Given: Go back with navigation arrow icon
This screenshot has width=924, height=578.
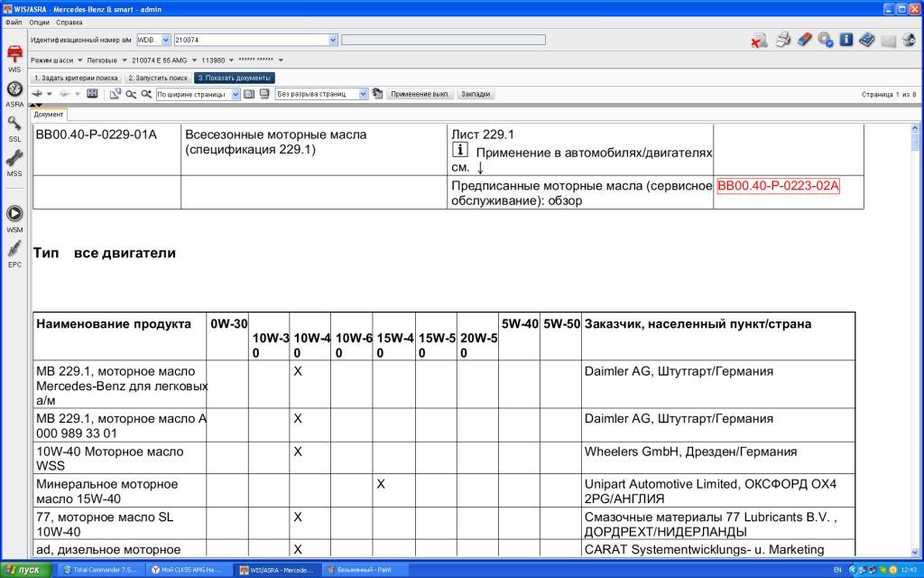Looking at the screenshot, I should click(37, 94).
